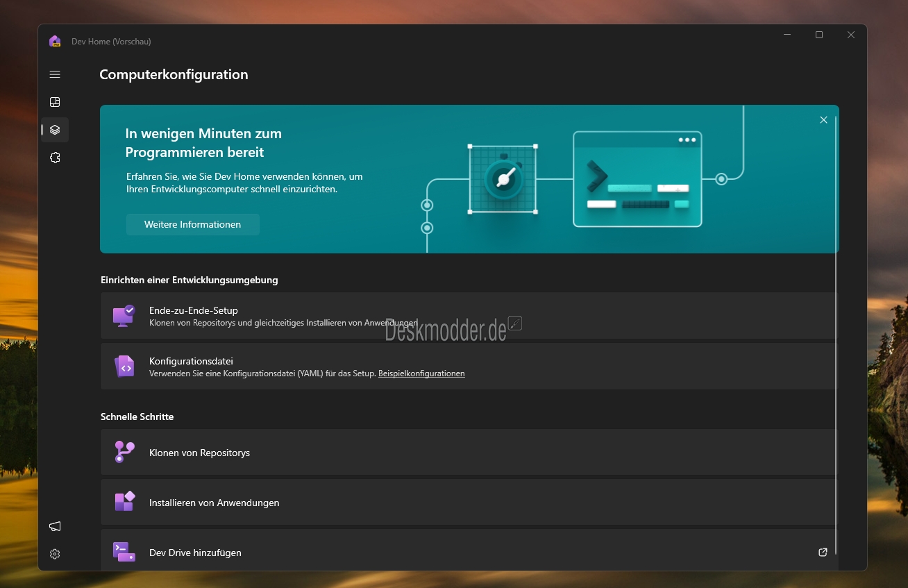
Task: Open the Extensions puzzle icon
Action: [55, 158]
